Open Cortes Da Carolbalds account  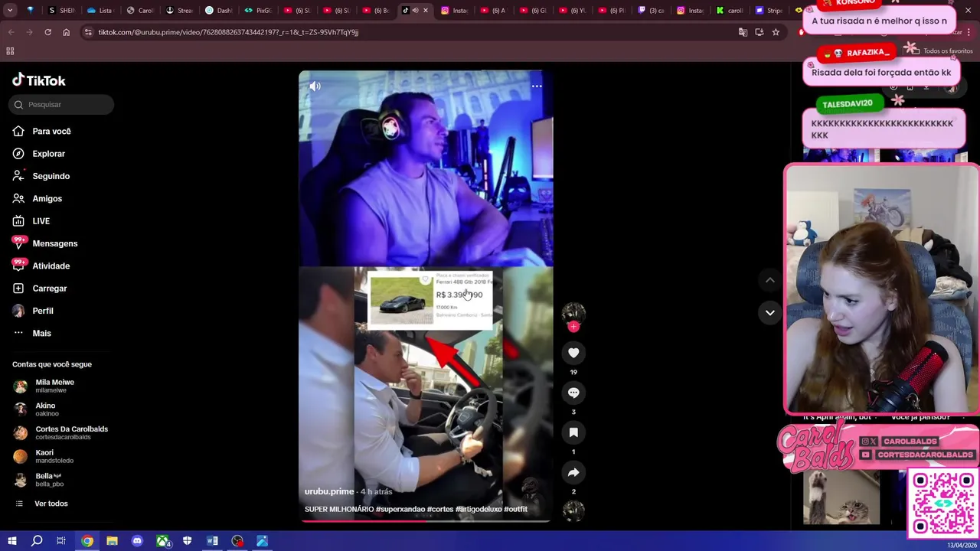pos(61,432)
